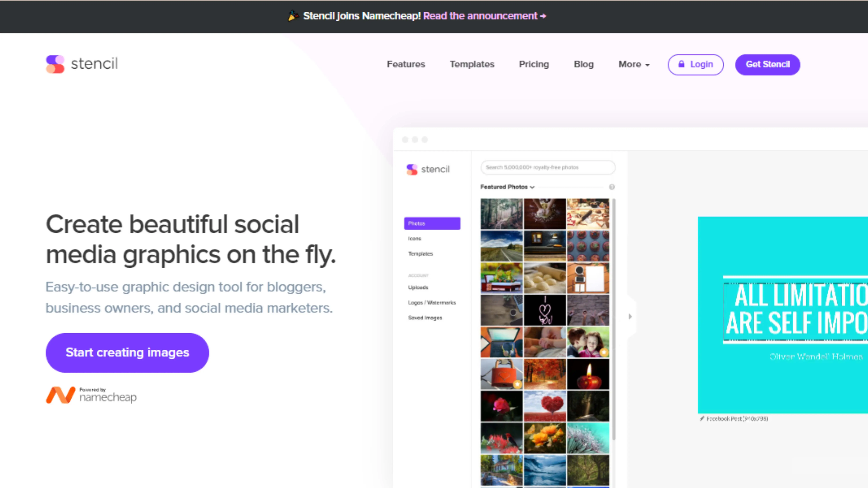Select Icons in the preview sidebar

(x=414, y=238)
